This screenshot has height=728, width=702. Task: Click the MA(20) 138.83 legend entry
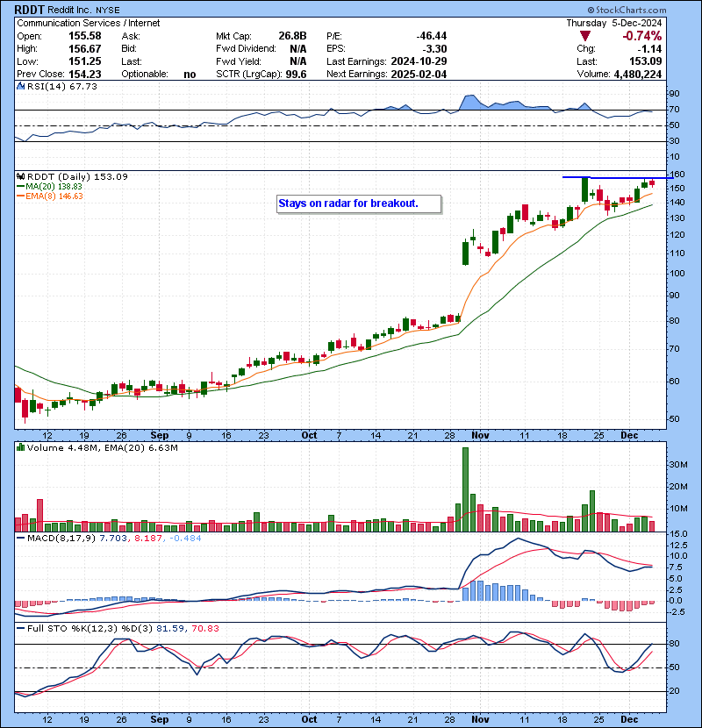pyautogui.click(x=49, y=186)
